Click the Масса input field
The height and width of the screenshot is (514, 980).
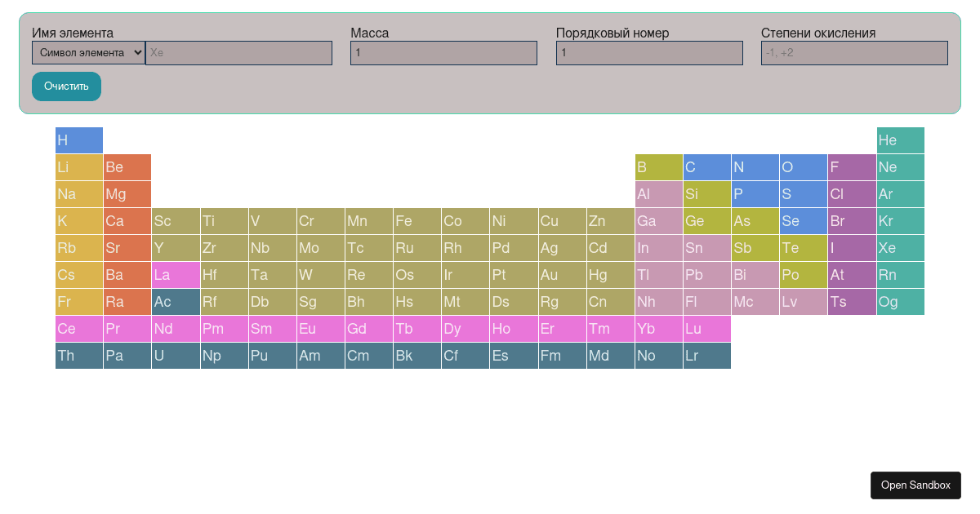(x=443, y=52)
